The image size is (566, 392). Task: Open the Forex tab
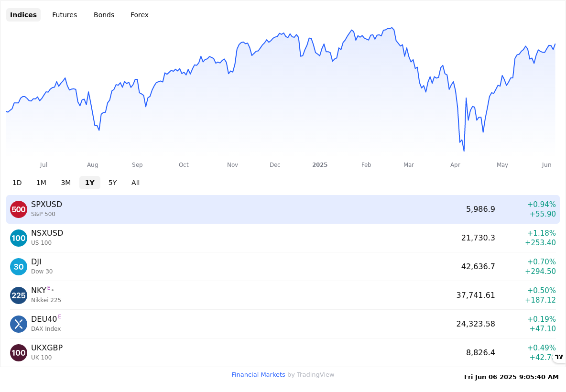pos(139,15)
